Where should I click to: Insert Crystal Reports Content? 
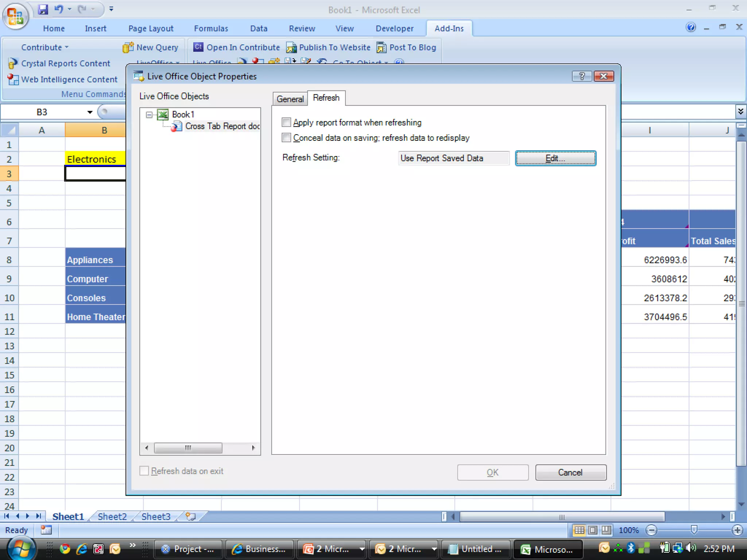(x=59, y=63)
